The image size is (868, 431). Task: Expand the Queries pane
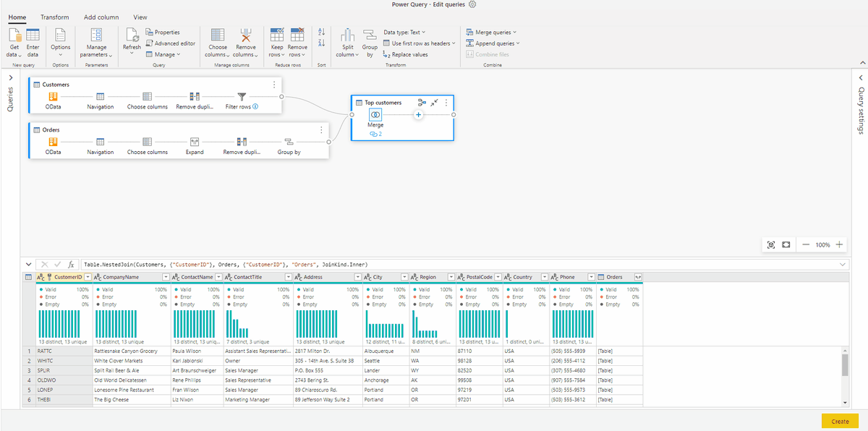pos(11,78)
